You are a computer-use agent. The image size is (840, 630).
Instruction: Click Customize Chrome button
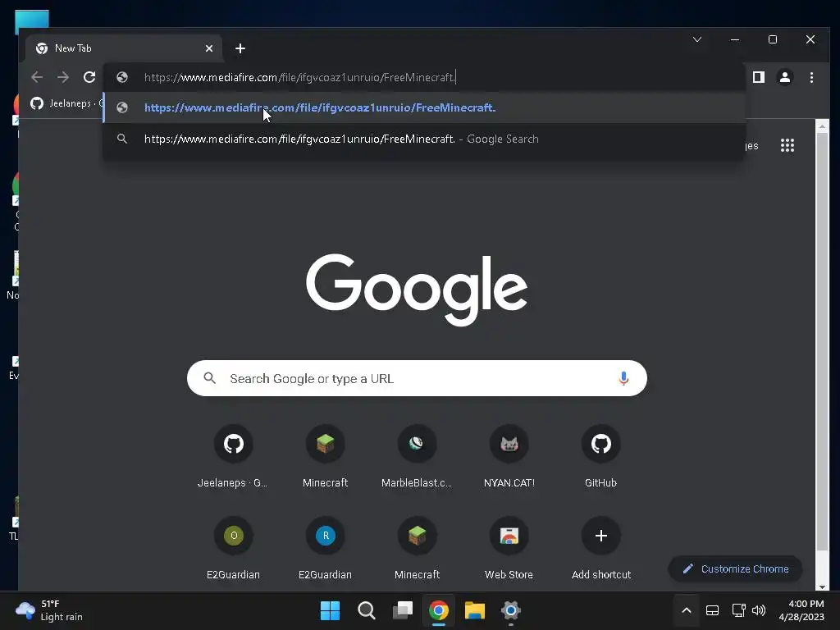click(x=735, y=569)
